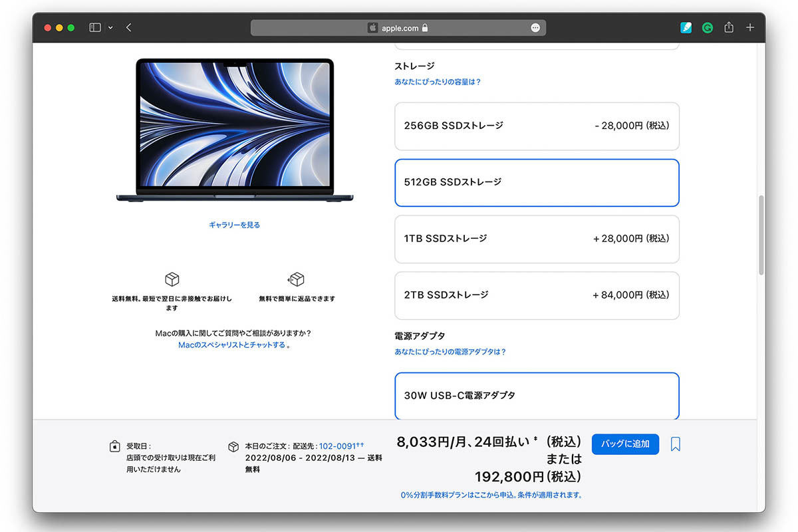Click the MacBook Air product image
Viewport: 798px width, 532px height.
(235, 130)
